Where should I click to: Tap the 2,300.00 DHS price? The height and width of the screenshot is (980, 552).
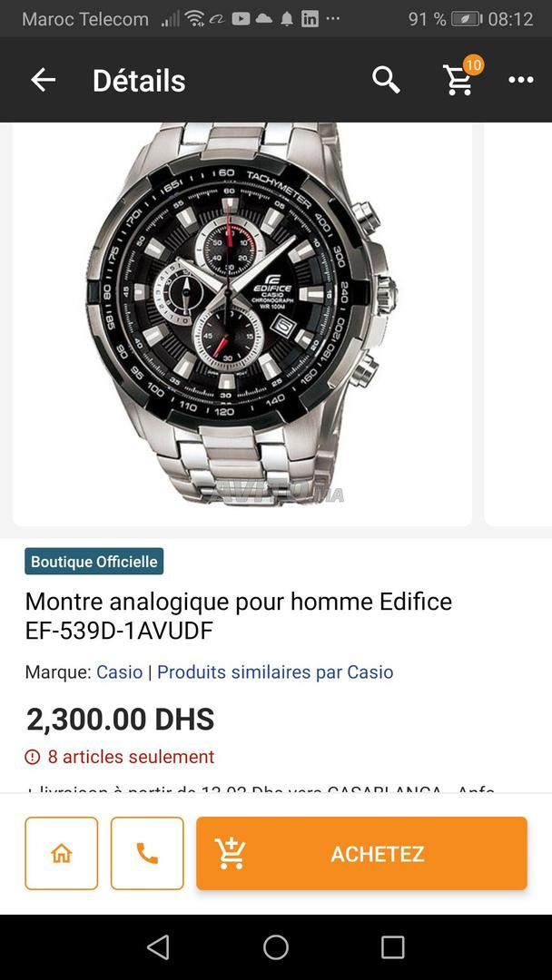coord(120,720)
